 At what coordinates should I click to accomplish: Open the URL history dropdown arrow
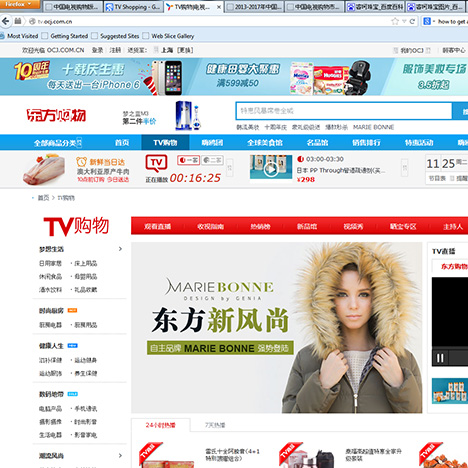404,21
